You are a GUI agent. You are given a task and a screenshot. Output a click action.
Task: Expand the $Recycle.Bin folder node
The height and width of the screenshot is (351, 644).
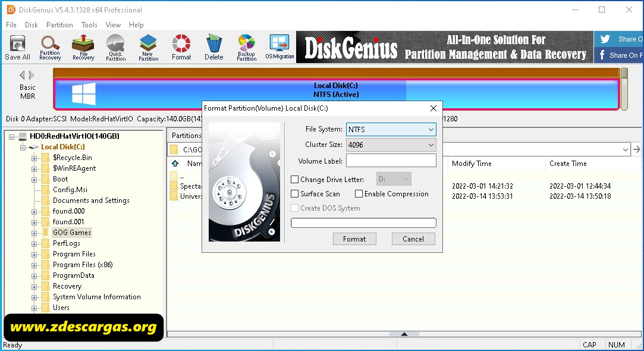click(x=34, y=158)
